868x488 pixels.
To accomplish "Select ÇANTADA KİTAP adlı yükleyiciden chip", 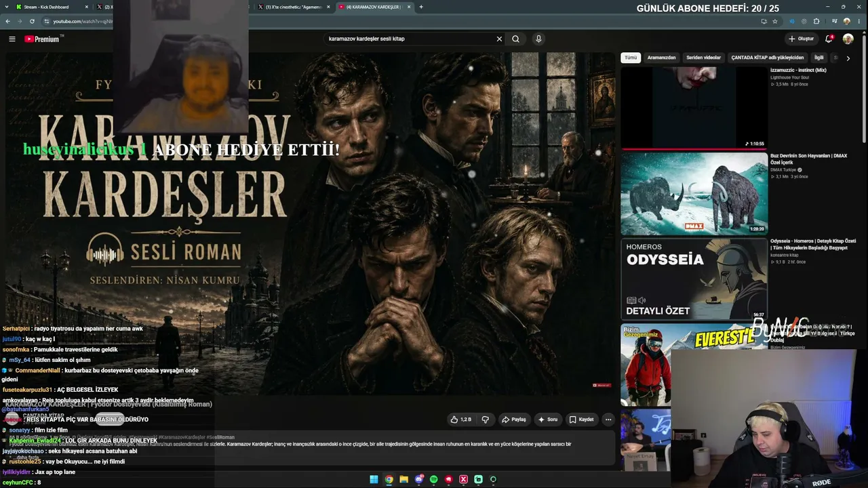I will pyautogui.click(x=768, y=58).
